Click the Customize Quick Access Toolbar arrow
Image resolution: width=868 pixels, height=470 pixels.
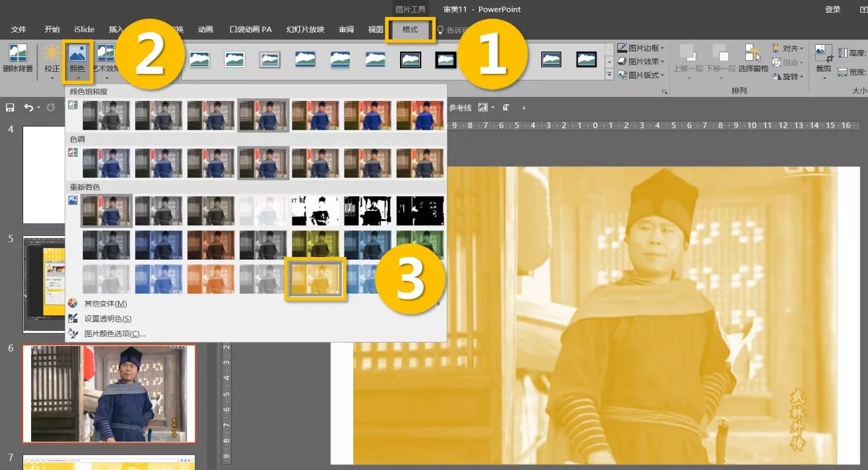524,108
